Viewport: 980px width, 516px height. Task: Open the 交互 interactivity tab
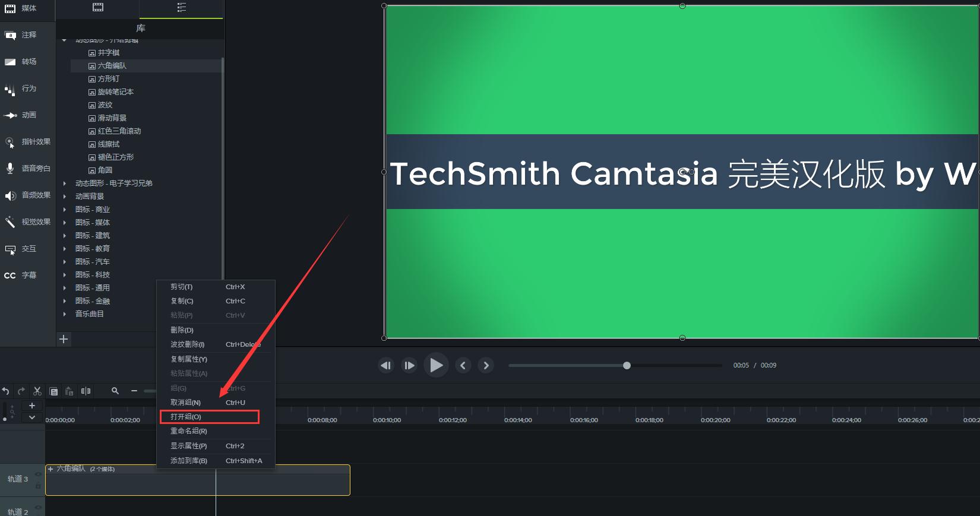click(x=21, y=249)
